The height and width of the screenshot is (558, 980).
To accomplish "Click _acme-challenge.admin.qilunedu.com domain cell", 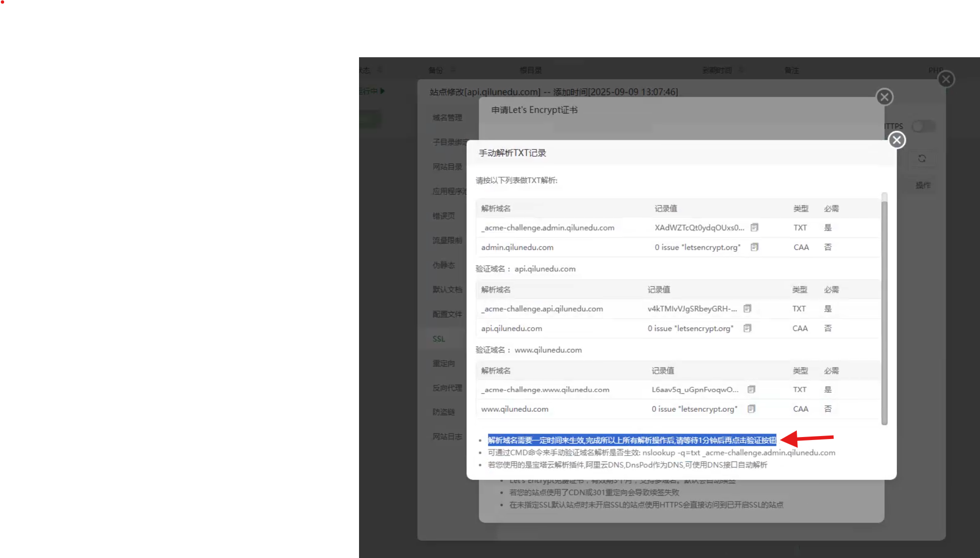I will pos(548,227).
